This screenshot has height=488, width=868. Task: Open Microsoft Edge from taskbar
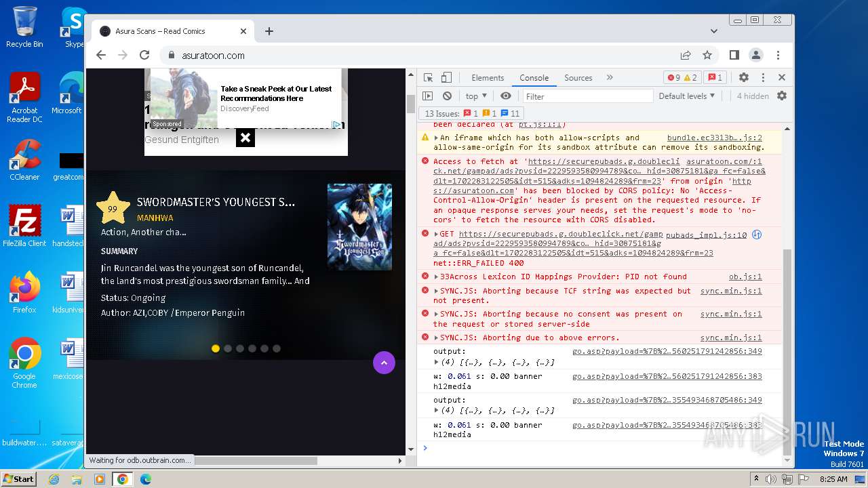[x=145, y=479]
